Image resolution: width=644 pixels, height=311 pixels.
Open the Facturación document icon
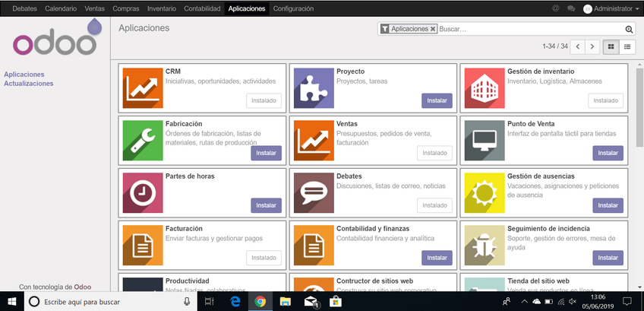pos(143,246)
